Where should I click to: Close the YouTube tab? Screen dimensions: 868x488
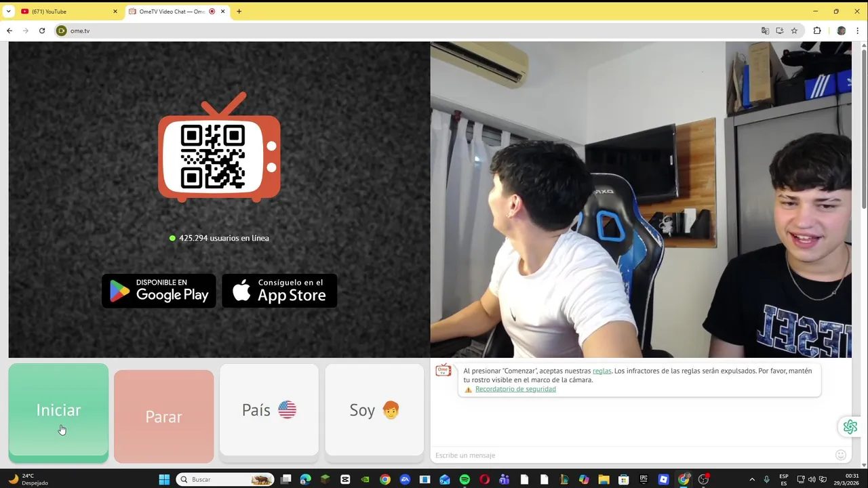pos(115,12)
